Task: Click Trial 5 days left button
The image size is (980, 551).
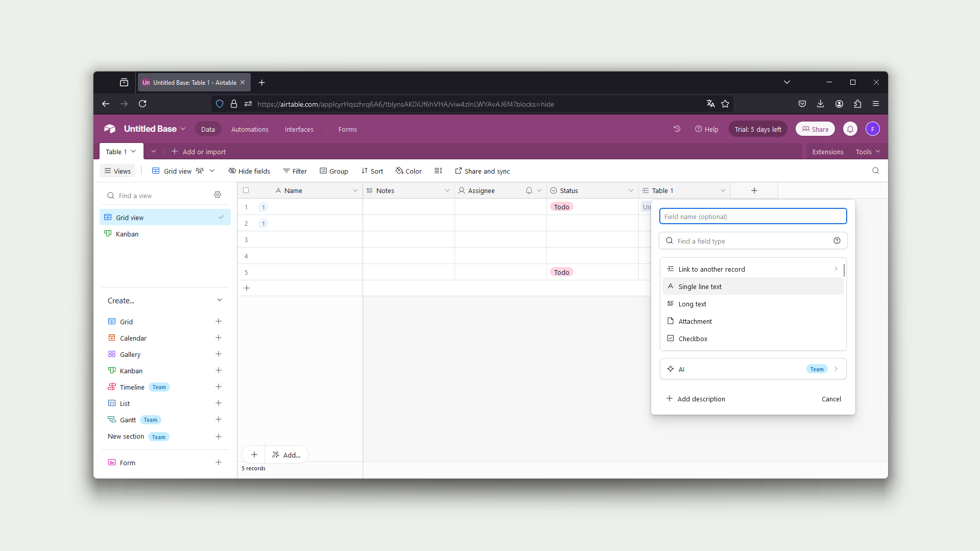Action: [x=758, y=129]
